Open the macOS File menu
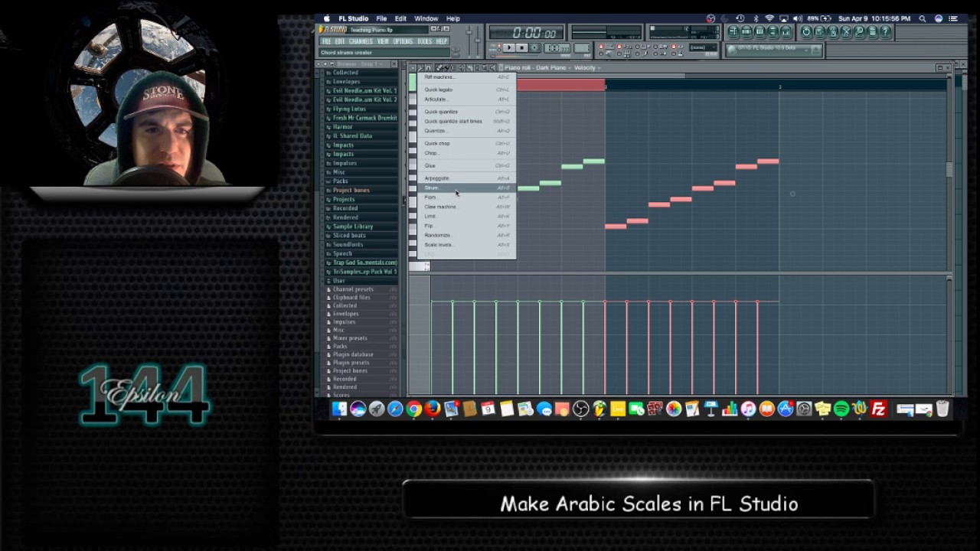This screenshot has height=551, width=980. coord(381,18)
